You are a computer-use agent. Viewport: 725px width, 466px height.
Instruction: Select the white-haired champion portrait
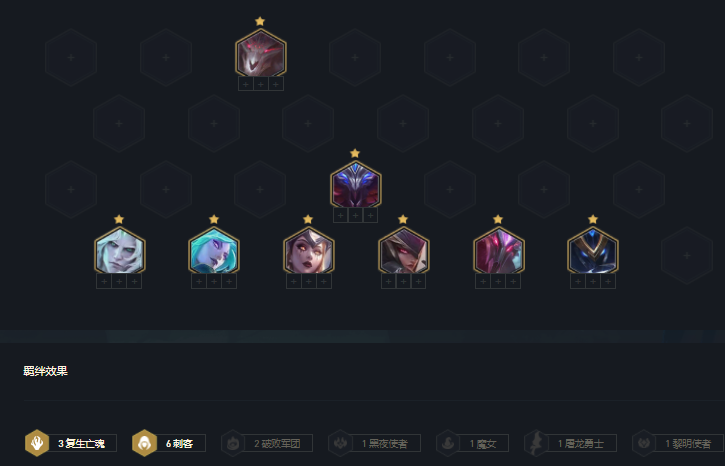(120, 250)
